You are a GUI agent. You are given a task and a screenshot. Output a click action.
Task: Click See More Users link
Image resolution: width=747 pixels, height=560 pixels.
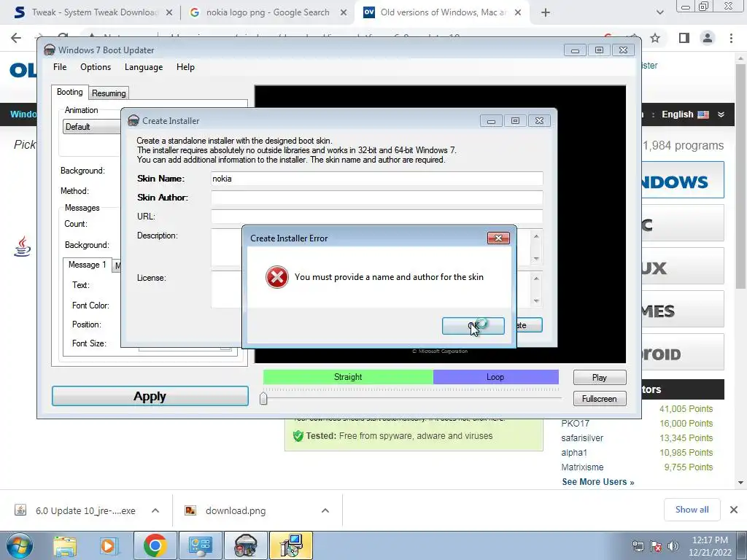pyautogui.click(x=598, y=482)
